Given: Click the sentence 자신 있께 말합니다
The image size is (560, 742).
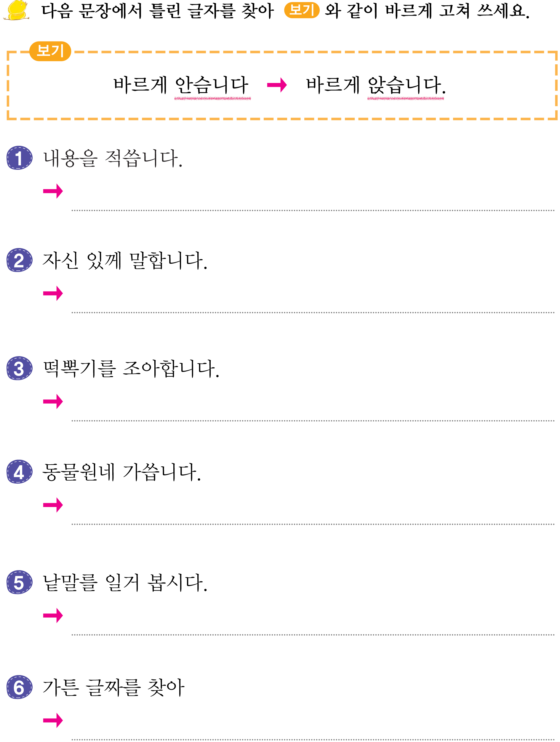Looking at the screenshot, I should (125, 260).
